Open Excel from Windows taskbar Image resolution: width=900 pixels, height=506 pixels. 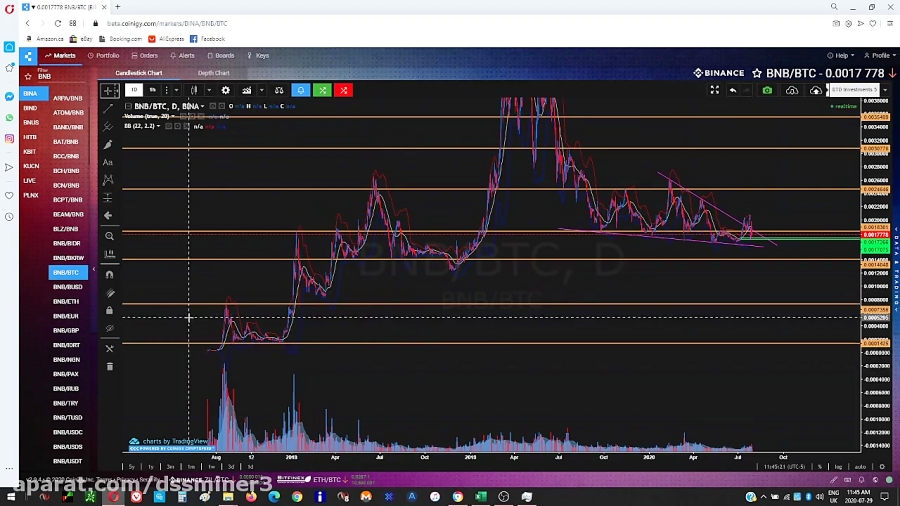(x=480, y=496)
